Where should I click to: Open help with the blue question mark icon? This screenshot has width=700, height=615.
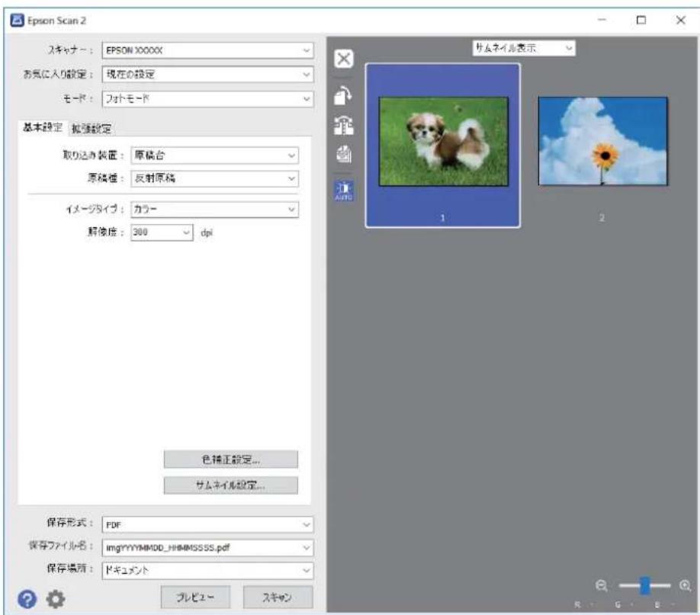click(27, 599)
